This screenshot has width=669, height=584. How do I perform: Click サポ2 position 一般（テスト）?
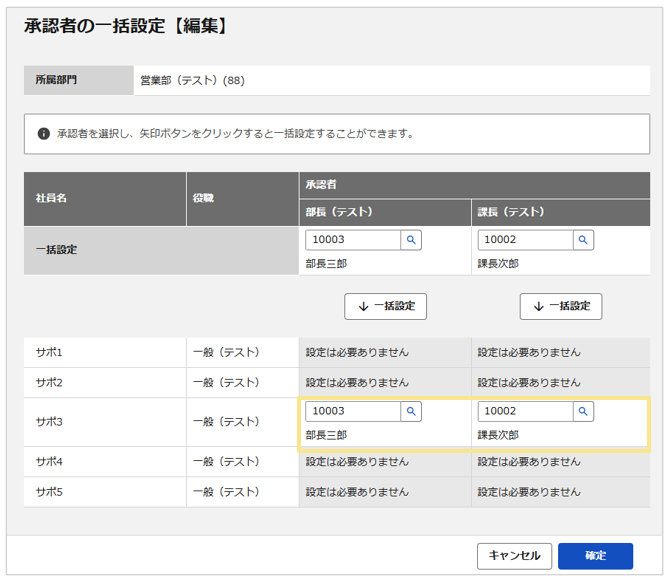[x=226, y=383]
